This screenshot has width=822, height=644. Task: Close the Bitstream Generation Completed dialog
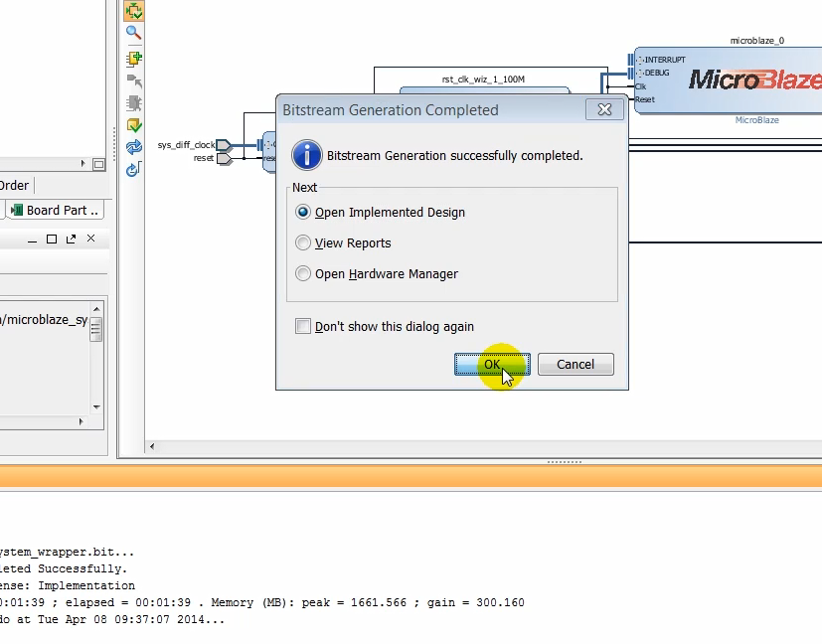click(x=604, y=109)
